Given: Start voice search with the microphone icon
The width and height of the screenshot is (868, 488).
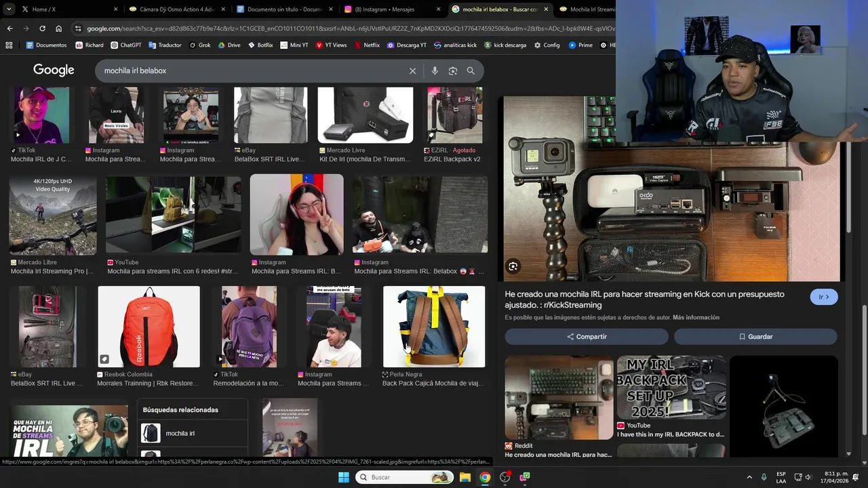Looking at the screenshot, I should click(435, 70).
